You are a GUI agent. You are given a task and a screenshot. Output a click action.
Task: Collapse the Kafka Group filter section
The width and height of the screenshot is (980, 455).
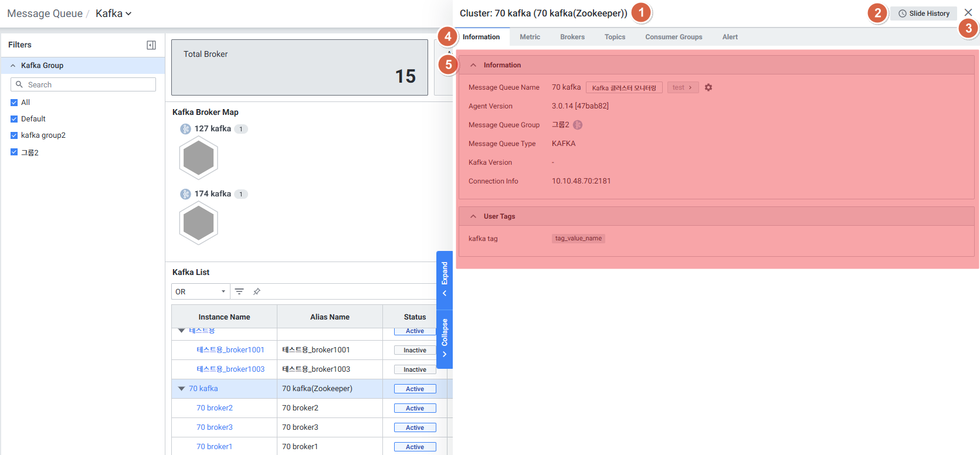coord(13,66)
